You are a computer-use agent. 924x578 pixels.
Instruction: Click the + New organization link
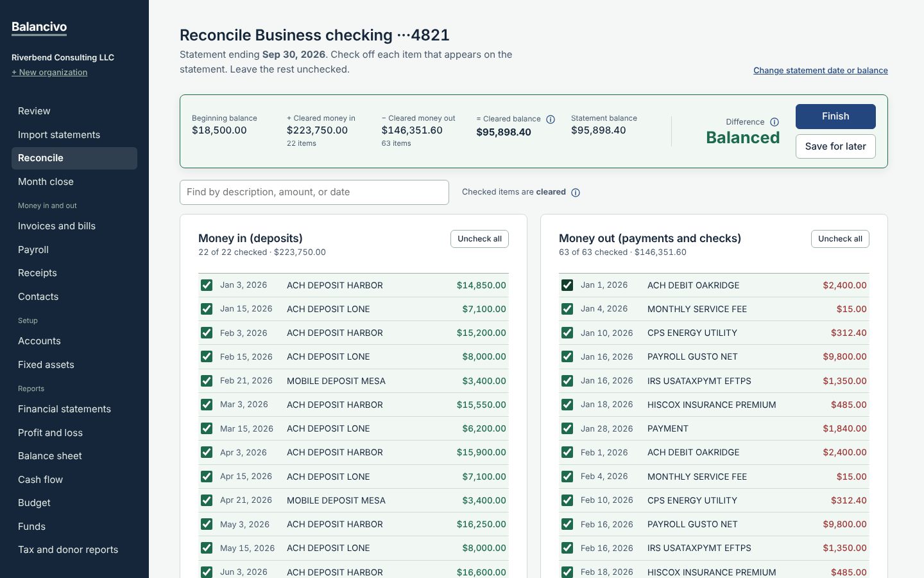click(49, 73)
